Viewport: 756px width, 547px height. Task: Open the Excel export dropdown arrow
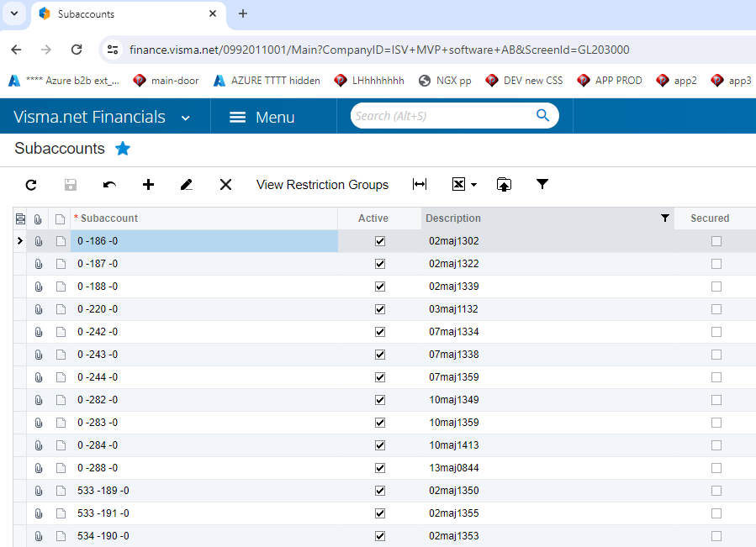pos(474,185)
